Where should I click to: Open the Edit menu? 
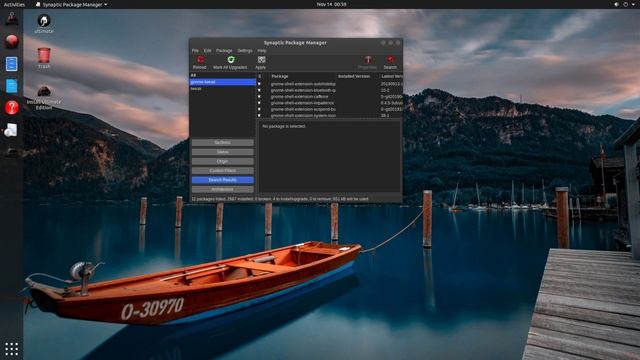point(207,51)
